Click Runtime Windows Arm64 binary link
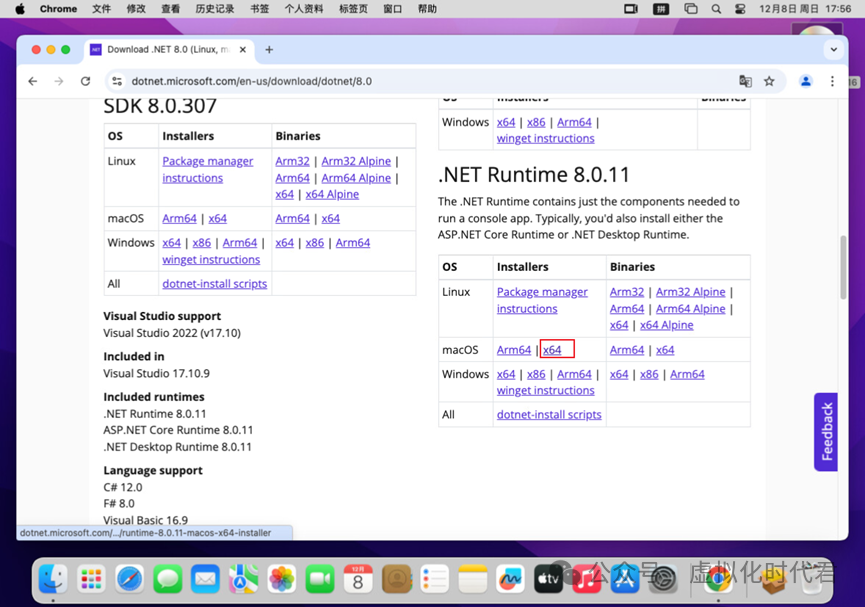Image resolution: width=865 pixels, height=607 pixels. (687, 374)
